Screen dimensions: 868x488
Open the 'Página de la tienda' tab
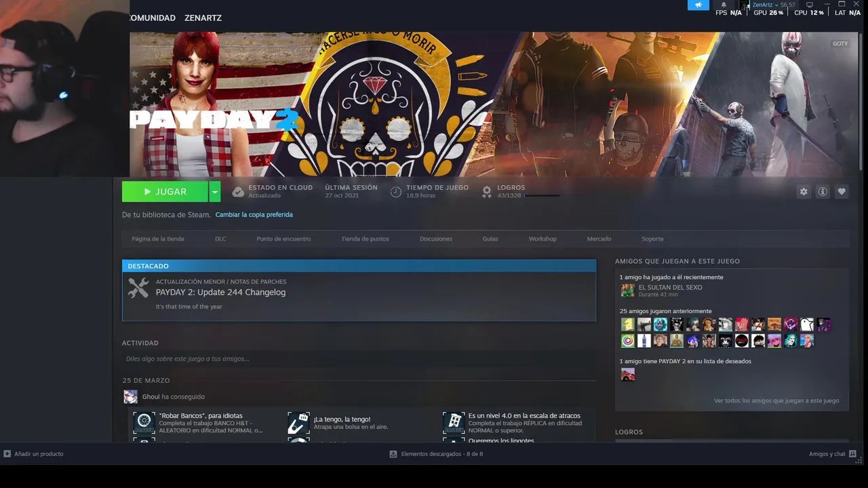158,239
